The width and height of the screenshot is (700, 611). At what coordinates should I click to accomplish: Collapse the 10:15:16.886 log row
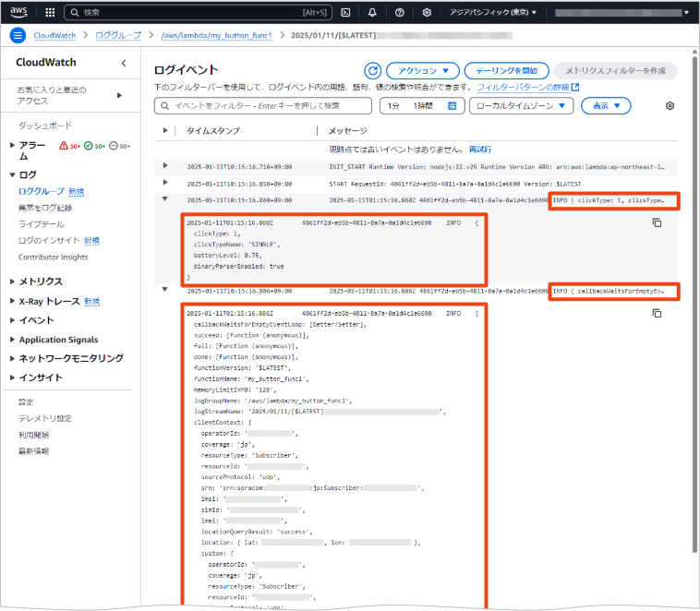(x=164, y=290)
